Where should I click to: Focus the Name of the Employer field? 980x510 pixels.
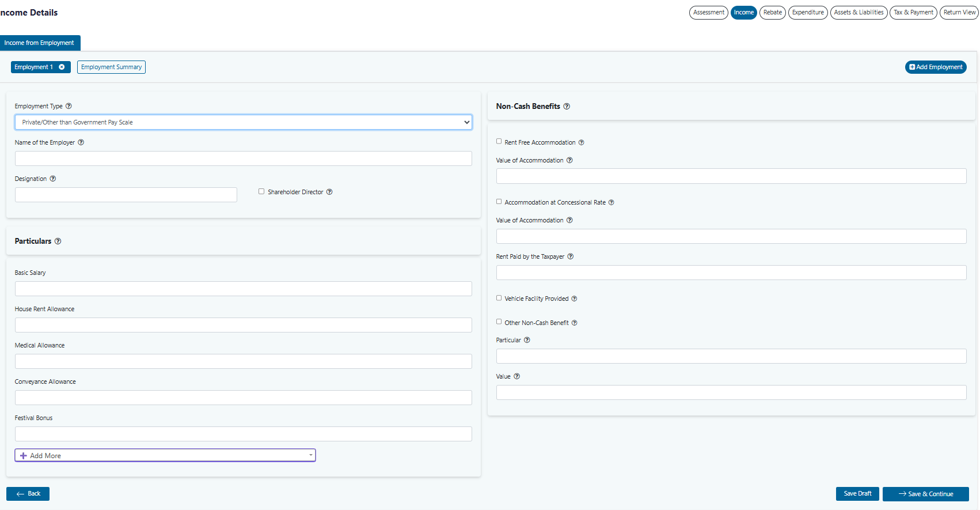click(244, 158)
